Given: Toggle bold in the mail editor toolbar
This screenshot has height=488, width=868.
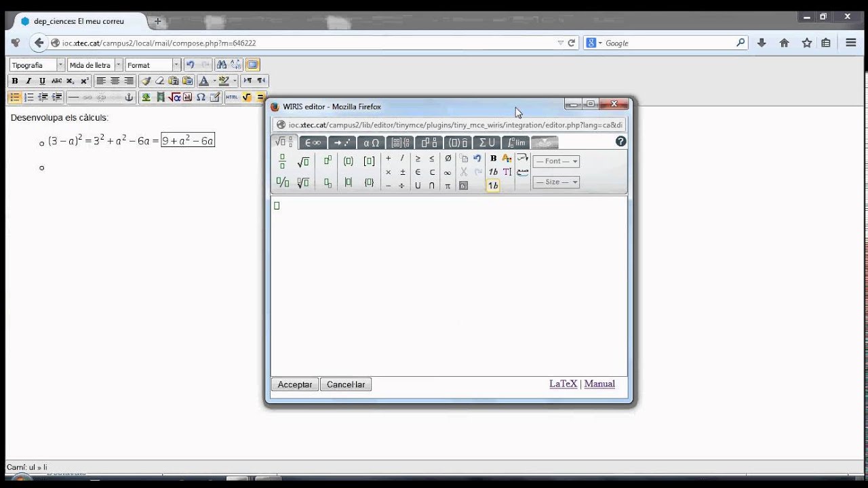Looking at the screenshot, I should click(15, 81).
